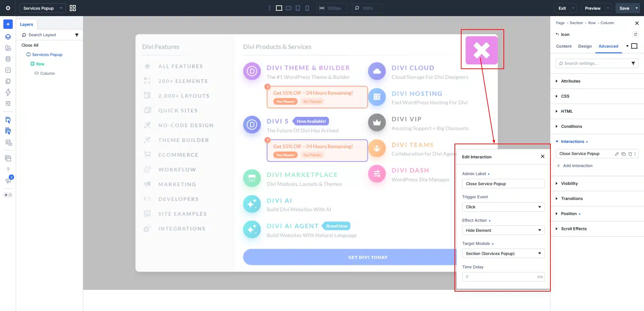Switch to the Content tab

(563, 46)
